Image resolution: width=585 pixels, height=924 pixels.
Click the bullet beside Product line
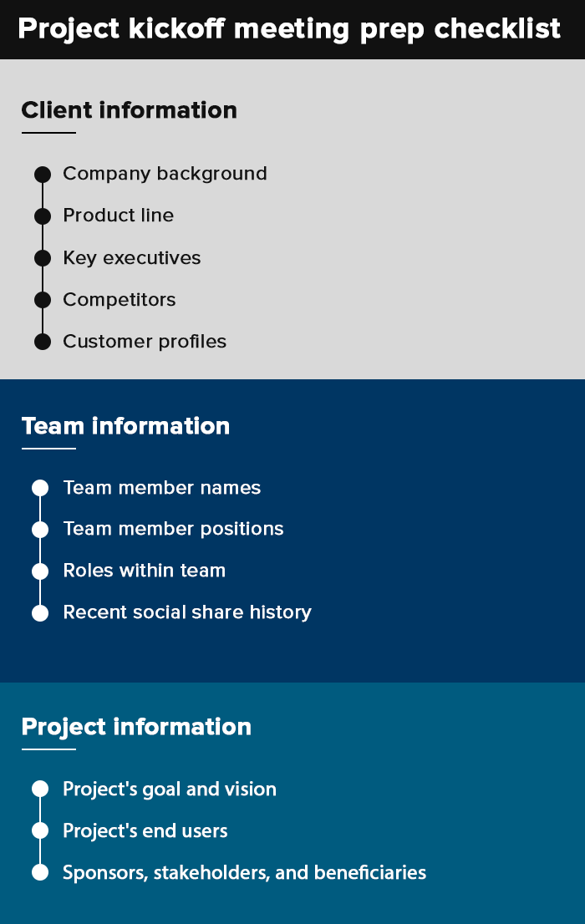[43, 216]
